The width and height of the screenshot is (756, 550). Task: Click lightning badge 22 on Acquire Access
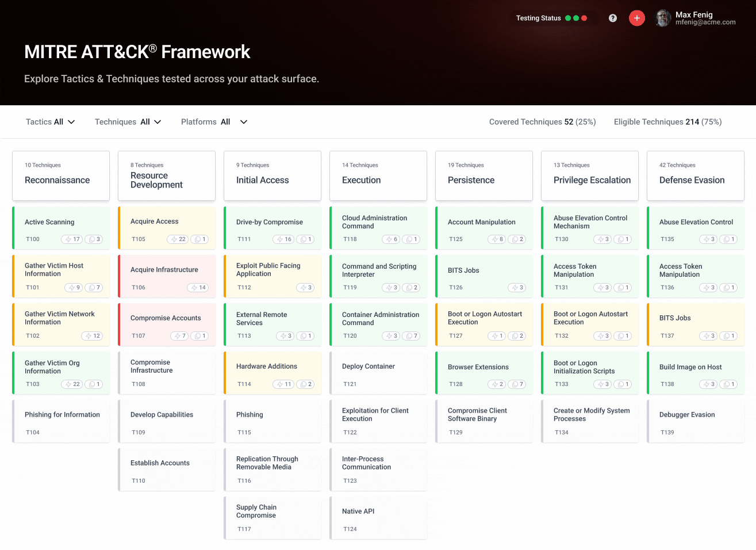click(178, 239)
